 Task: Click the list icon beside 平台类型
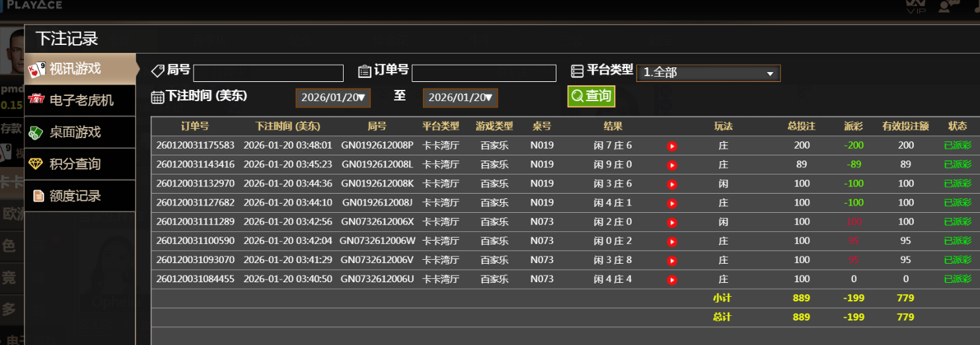coord(578,71)
